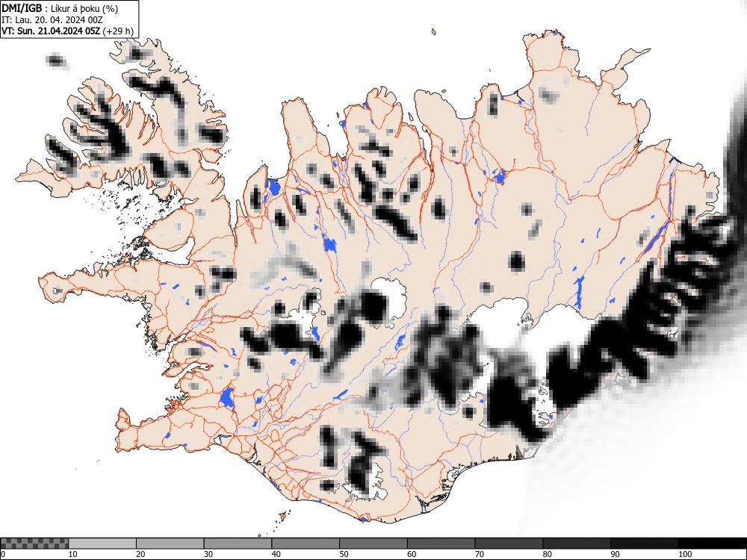Image resolution: width=747 pixels, height=560 pixels.
Task: Click the '100' legend scale label
Action: point(684,554)
